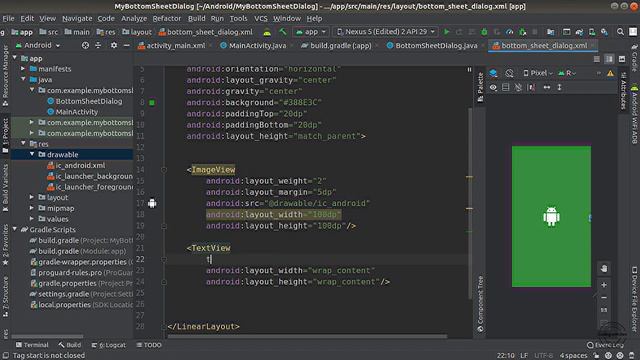Open the Profiler gauge icon
The width and height of the screenshot is (640, 360).
[509, 32]
